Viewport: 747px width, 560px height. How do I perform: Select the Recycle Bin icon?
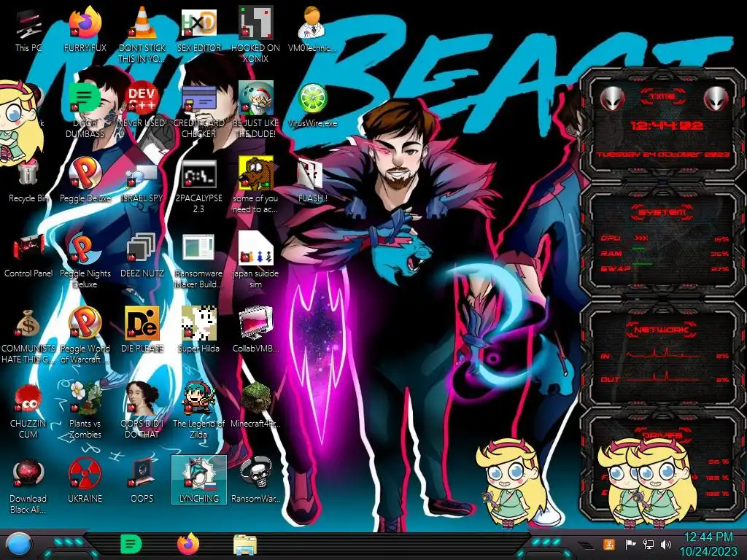(x=28, y=172)
